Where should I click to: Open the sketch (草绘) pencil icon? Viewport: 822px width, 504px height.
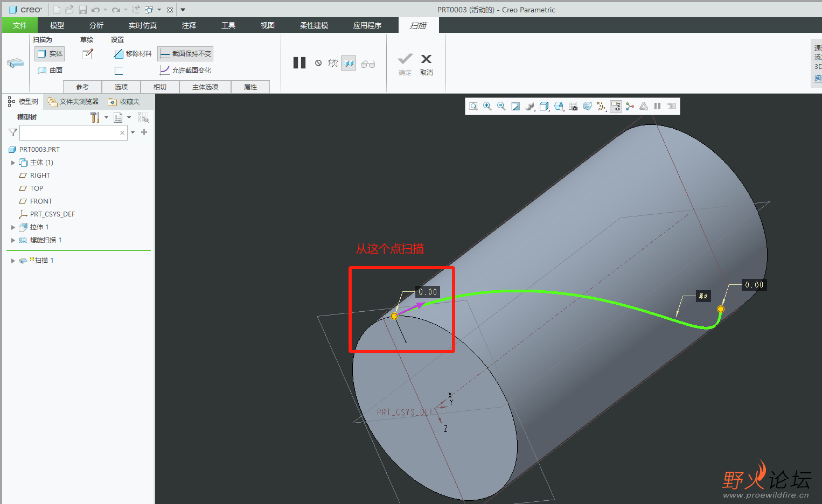click(88, 54)
